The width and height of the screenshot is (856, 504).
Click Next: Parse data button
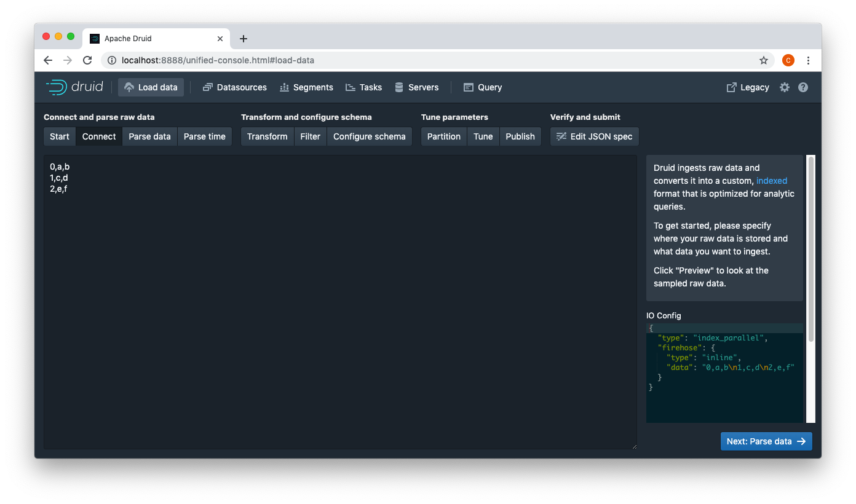click(766, 441)
